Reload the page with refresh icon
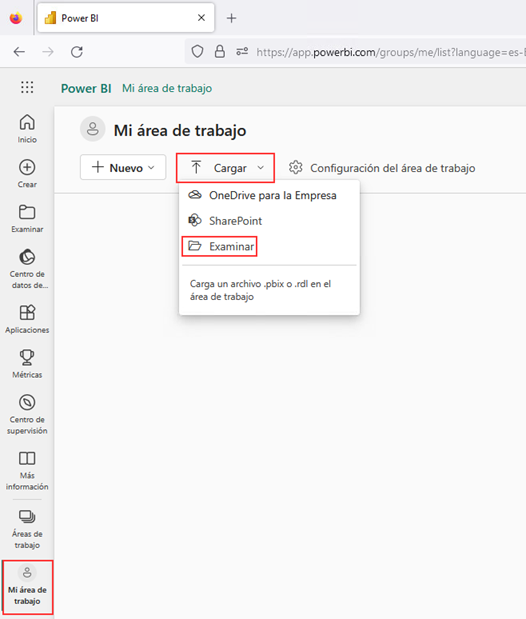Image resolution: width=526 pixels, height=619 pixels. click(77, 52)
